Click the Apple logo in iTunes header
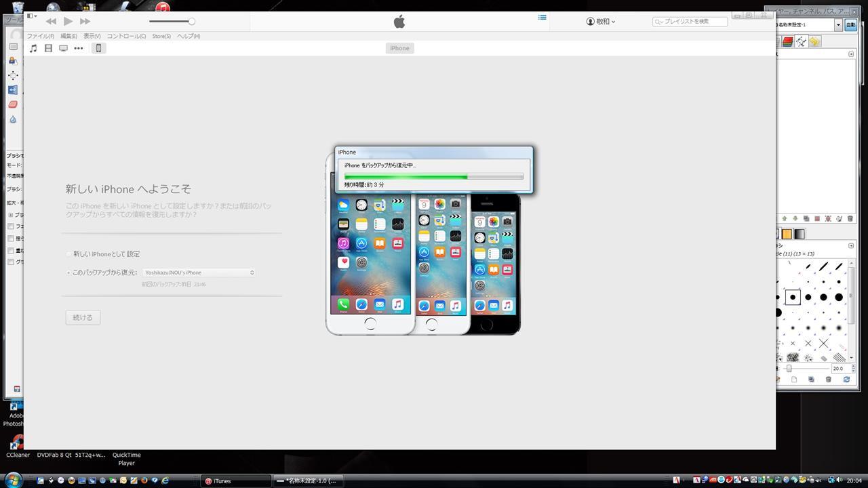 [x=399, y=22]
